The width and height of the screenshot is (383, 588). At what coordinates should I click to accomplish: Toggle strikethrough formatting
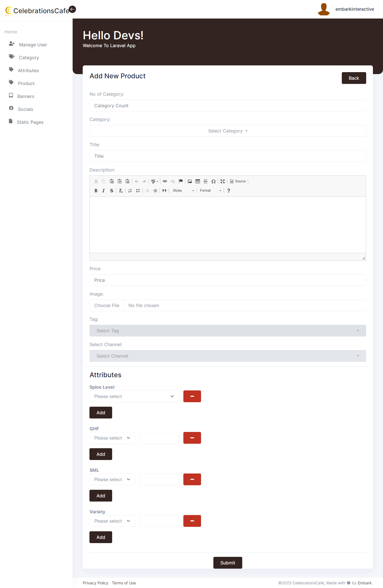click(x=112, y=191)
